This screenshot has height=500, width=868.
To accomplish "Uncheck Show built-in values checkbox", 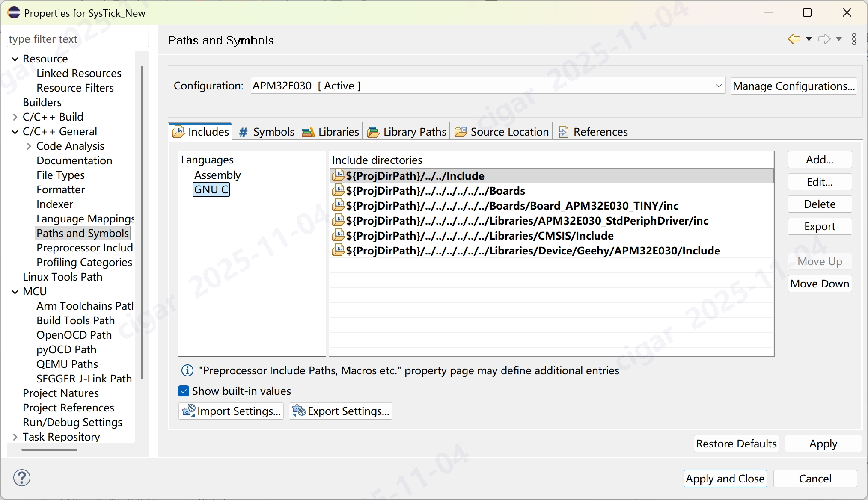I will [x=184, y=391].
